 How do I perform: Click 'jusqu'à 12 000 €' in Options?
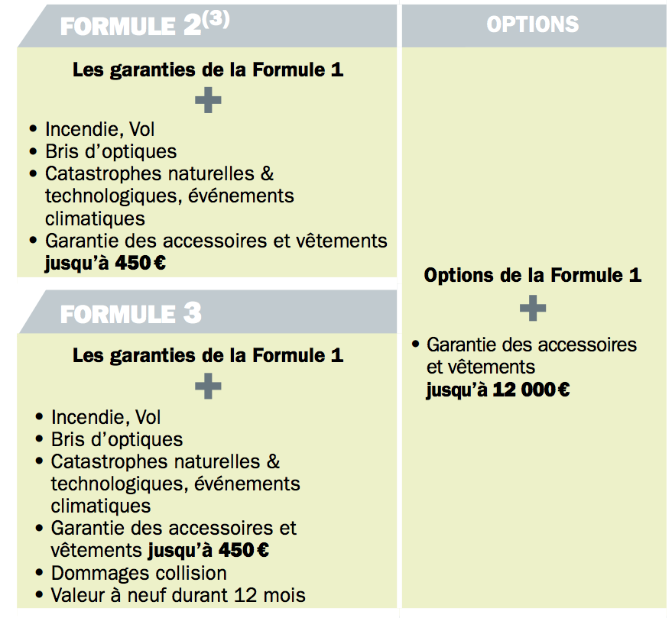click(498, 390)
